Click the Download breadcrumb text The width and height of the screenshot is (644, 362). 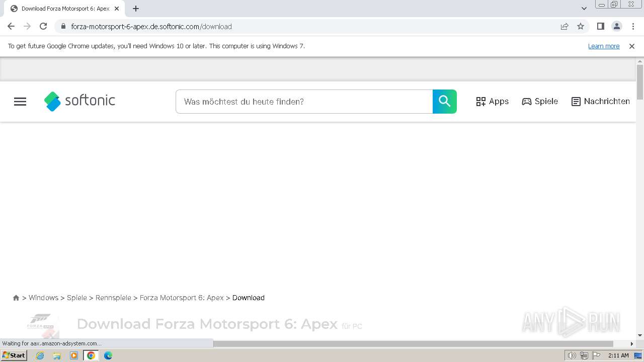249,298
